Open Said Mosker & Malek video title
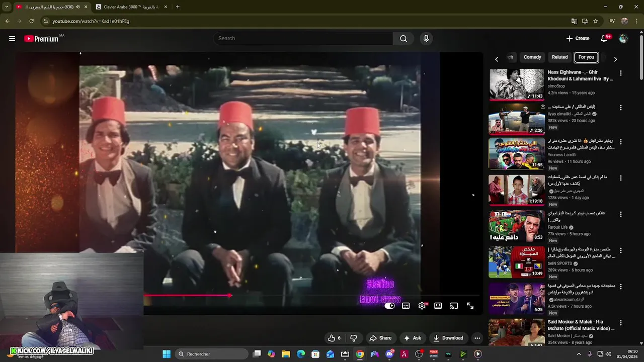Image resolution: width=644 pixels, height=362 pixels. (x=581, y=325)
